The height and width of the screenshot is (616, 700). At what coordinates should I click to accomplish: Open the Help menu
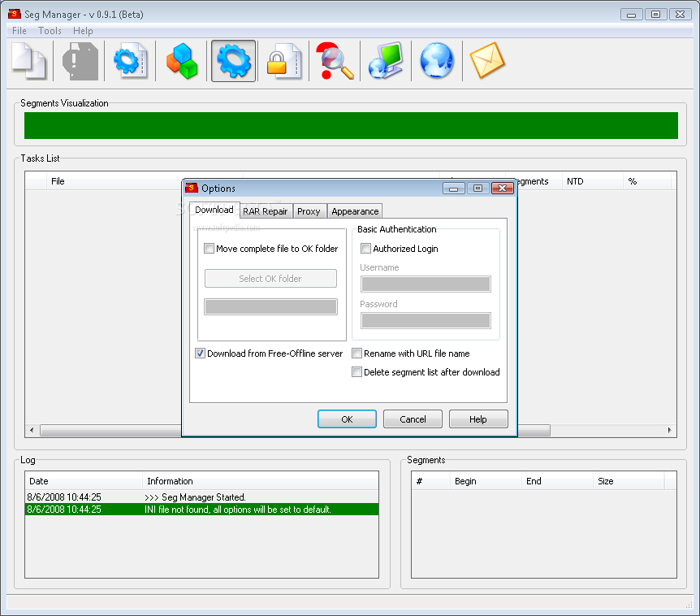pos(83,31)
